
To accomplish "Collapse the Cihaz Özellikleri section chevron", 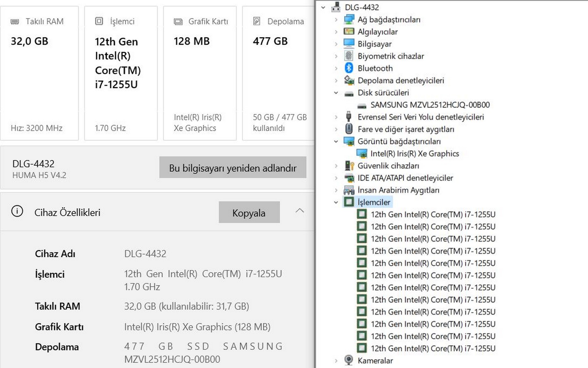I will (300, 211).
